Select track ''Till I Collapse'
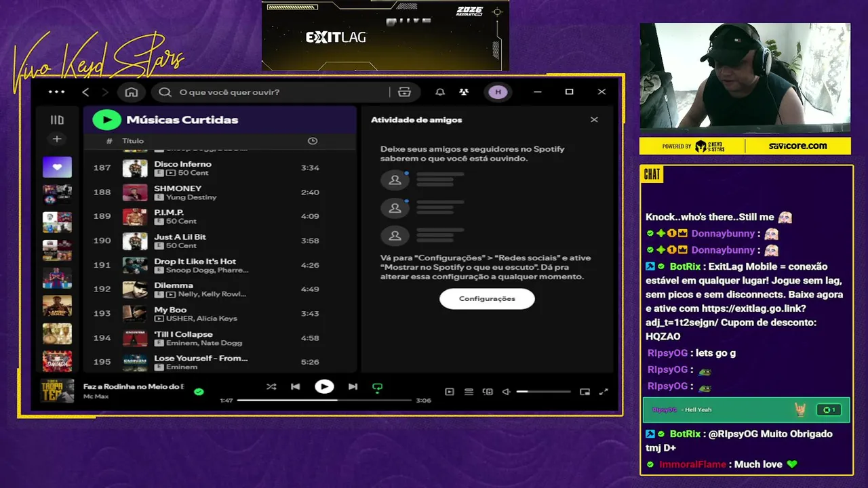 (x=220, y=338)
